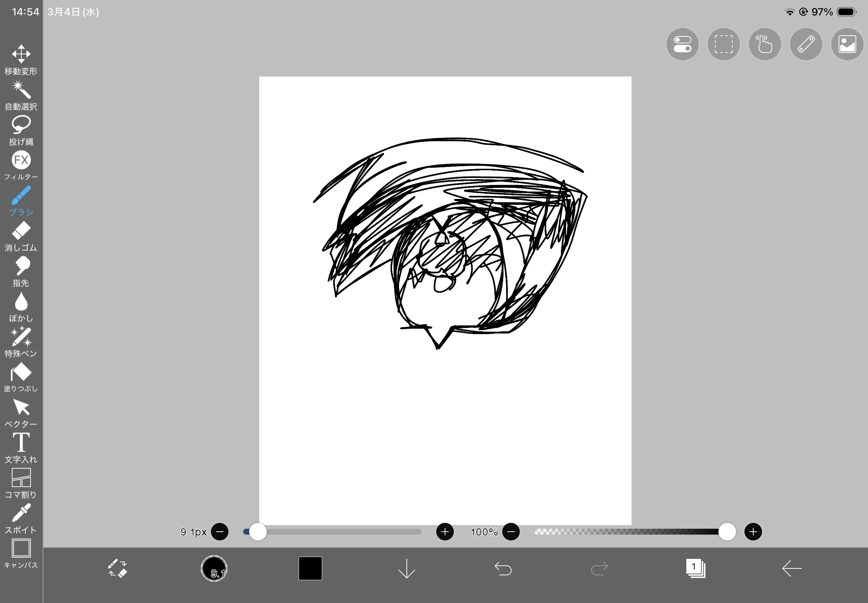Hide toolbar with the down arrow

tap(407, 568)
